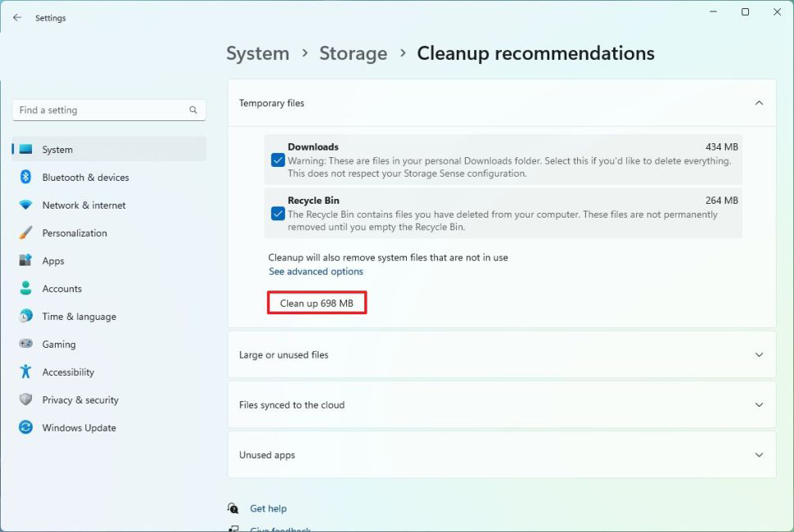Click the Privacy & security shield icon
The height and width of the screenshot is (532, 794).
point(25,400)
